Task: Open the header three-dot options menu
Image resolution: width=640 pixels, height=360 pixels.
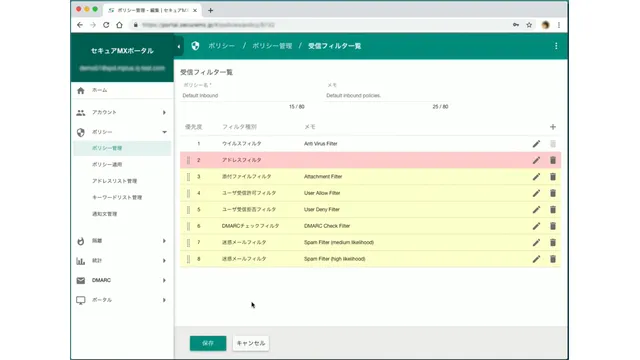Action: [556, 46]
